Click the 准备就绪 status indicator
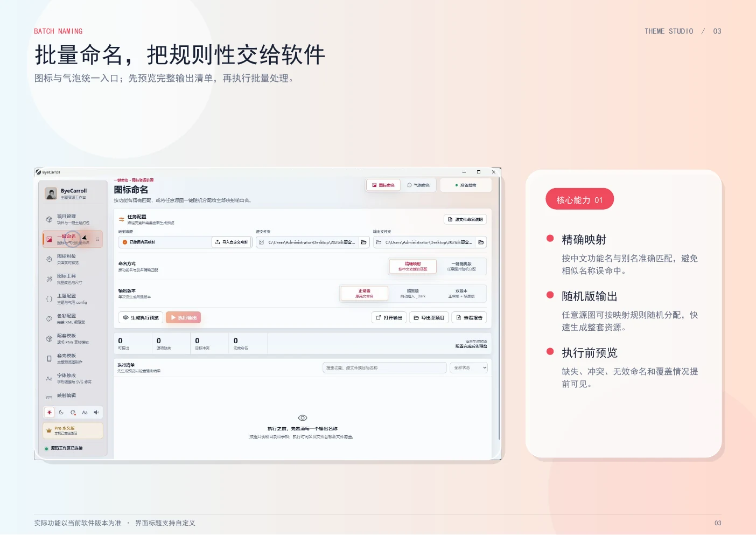 click(x=466, y=185)
